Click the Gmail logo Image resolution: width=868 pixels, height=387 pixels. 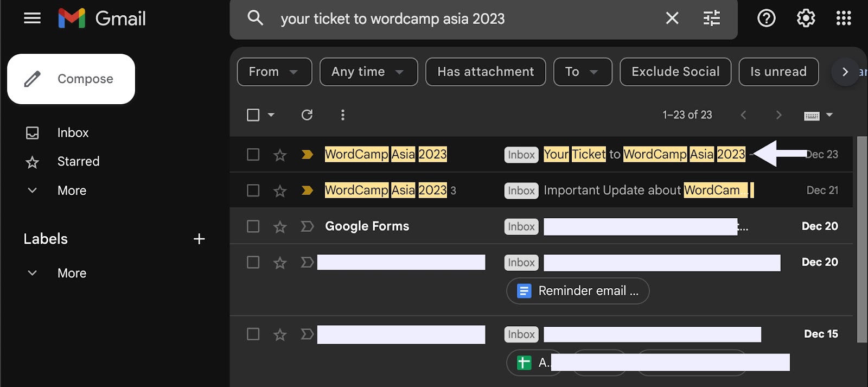point(102,18)
